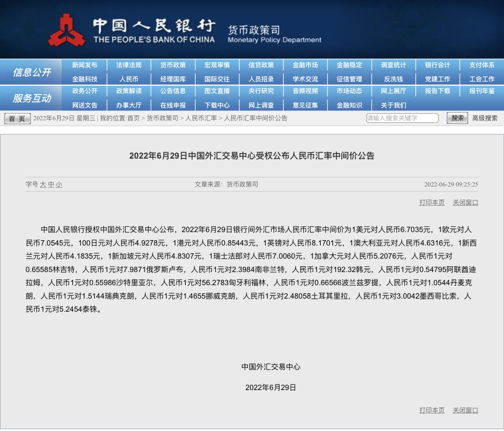
Task: Open 反洗钱 section
Action: click(x=393, y=79)
